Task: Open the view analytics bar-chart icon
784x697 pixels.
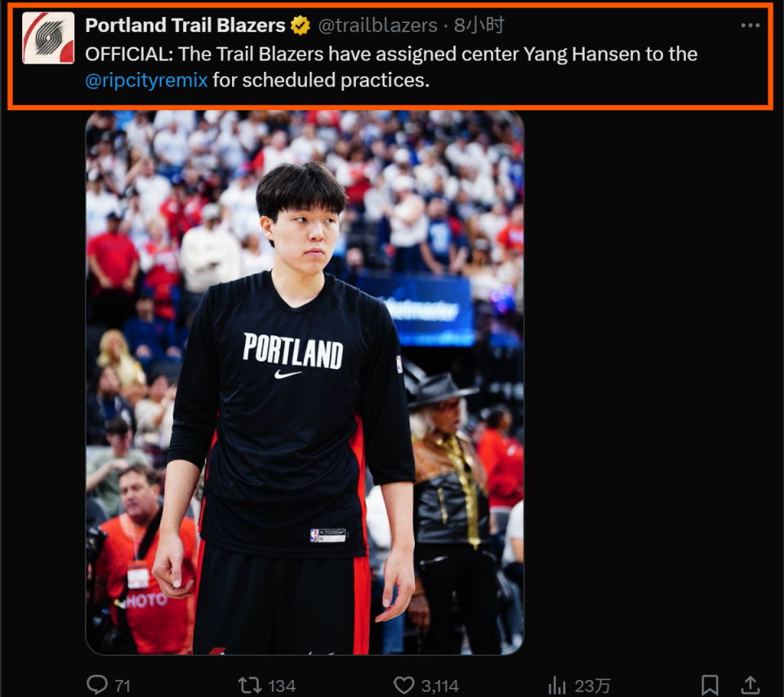Action: click(557, 685)
